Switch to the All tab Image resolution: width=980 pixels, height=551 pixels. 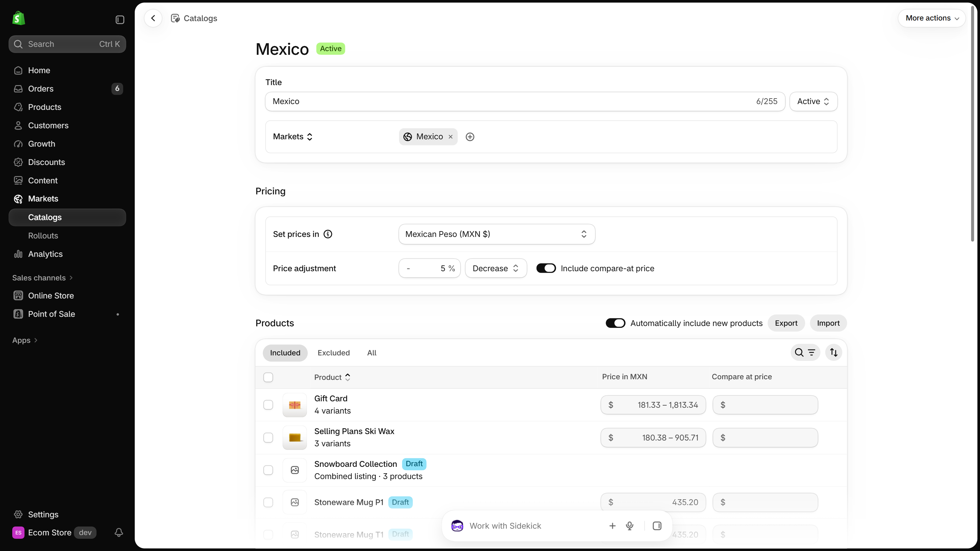click(x=372, y=353)
